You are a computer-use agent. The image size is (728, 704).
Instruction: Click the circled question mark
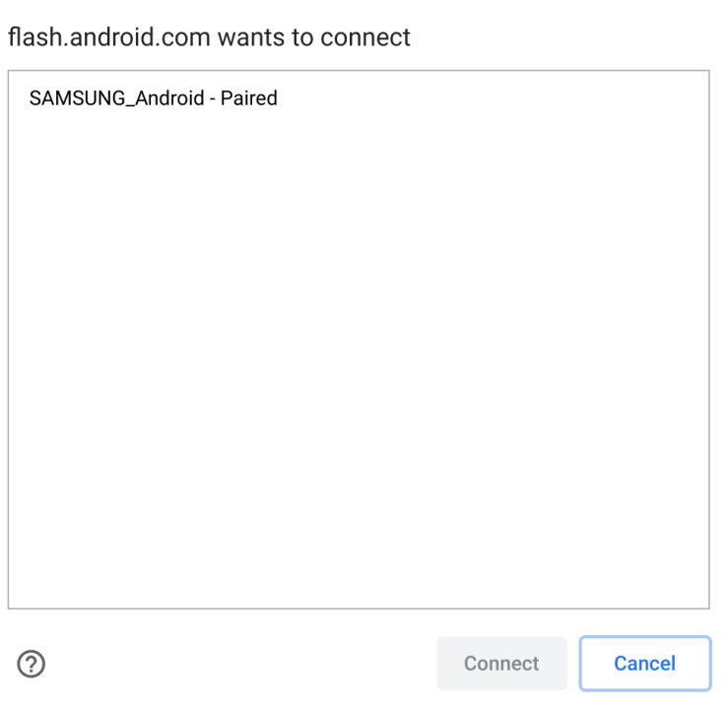(30, 663)
